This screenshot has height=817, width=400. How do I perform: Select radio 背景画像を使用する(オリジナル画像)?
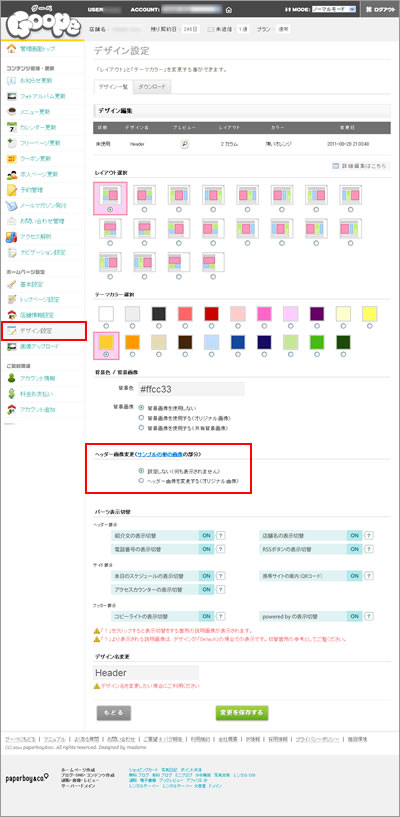click(141, 417)
